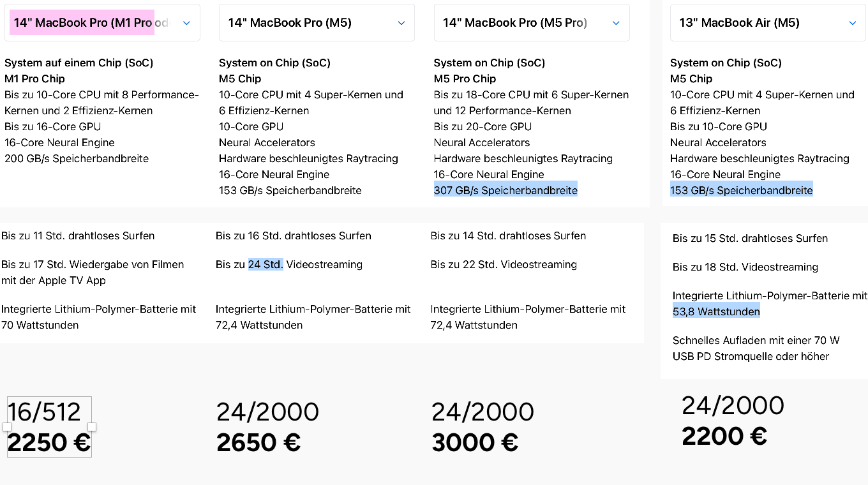Click the highlighted 24 Std. text
The width and height of the screenshot is (868, 485).
266,264
